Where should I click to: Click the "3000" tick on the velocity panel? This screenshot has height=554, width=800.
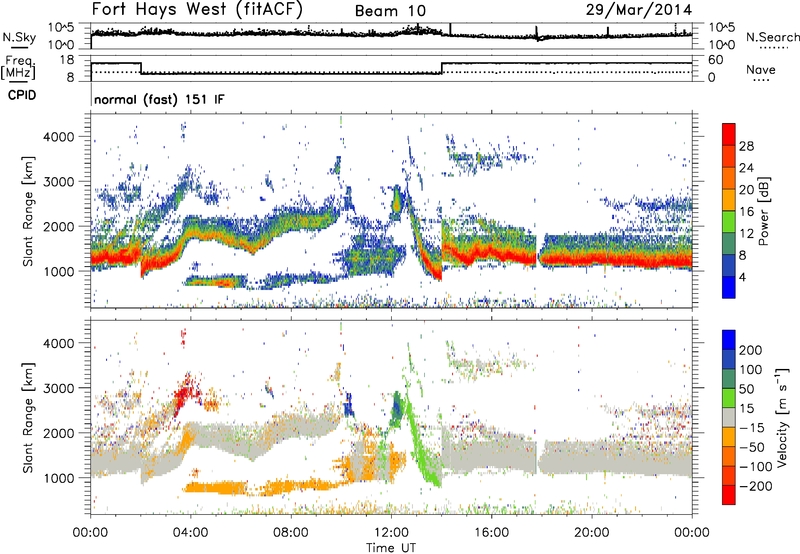click(58, 388)
